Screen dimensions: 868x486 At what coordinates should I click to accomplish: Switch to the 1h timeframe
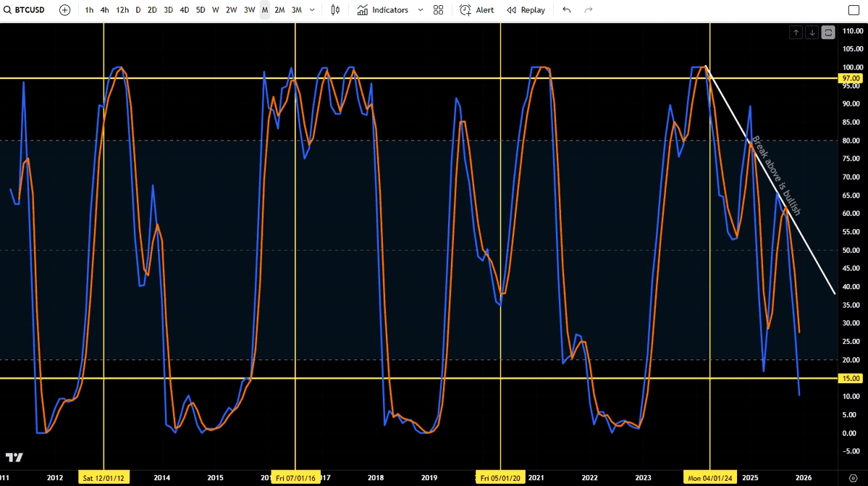[89, 10]
